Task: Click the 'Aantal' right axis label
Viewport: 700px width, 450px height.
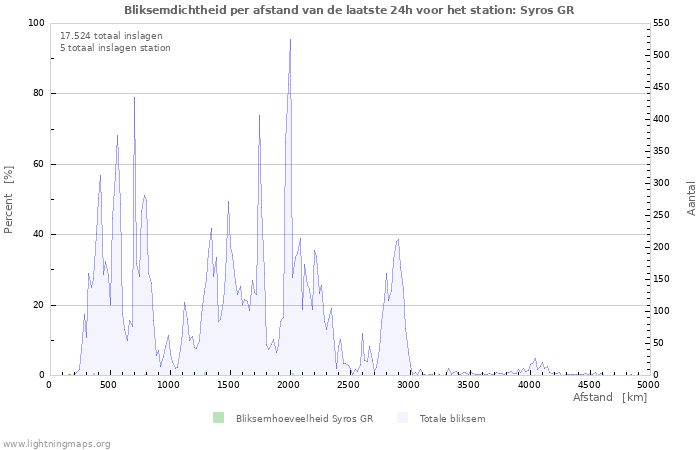Action: [691, 199]
